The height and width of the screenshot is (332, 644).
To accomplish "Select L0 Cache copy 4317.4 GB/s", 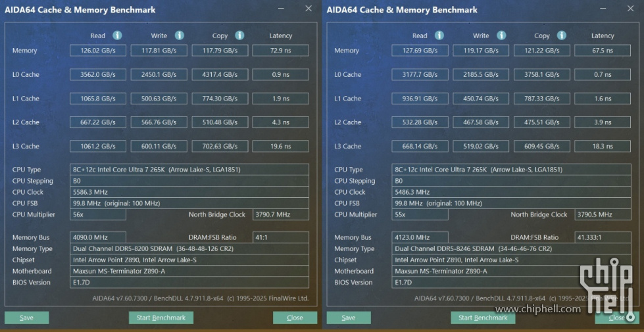I will (x=220, y=75).
